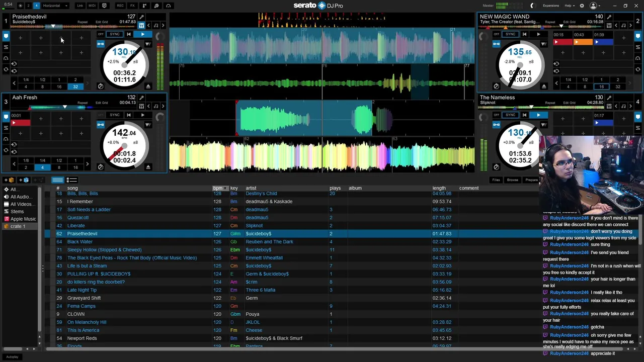The width and height of the screenshot is (644, 362).
Task: Open the Prepare panel tab
Action: (531, 180)
